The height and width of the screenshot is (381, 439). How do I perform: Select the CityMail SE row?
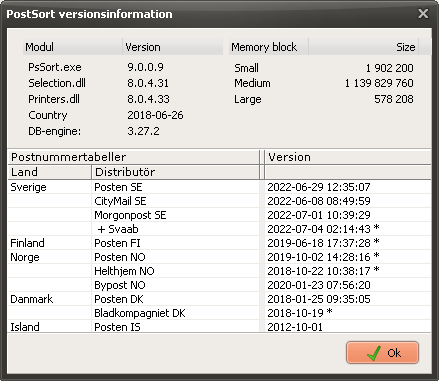coord(219,201)
